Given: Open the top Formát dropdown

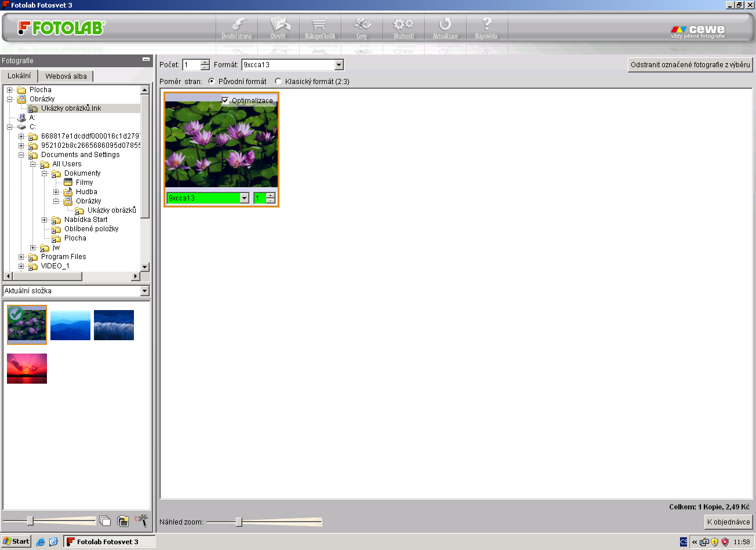Looking at the screenshot, I should (x=339, y=65).
